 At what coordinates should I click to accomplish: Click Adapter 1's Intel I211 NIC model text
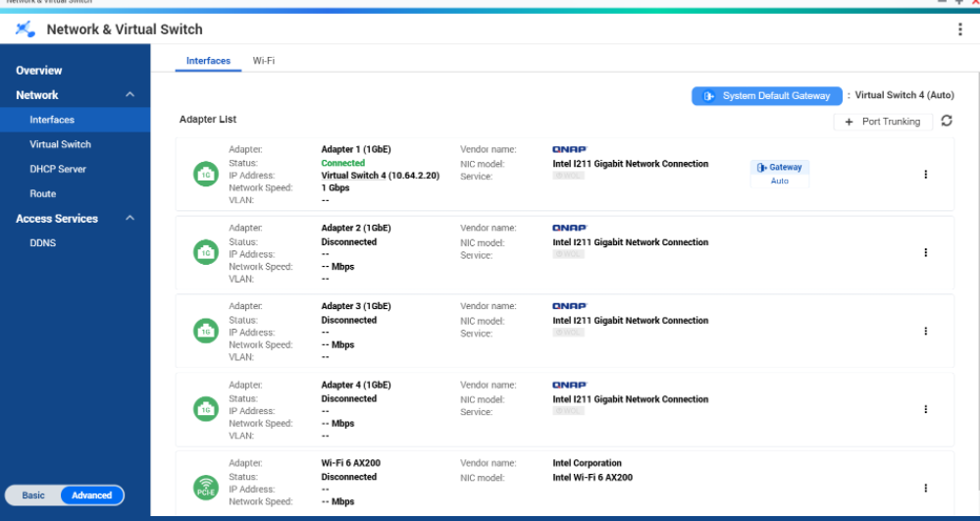pyautogui.click(x=631, y=164)
